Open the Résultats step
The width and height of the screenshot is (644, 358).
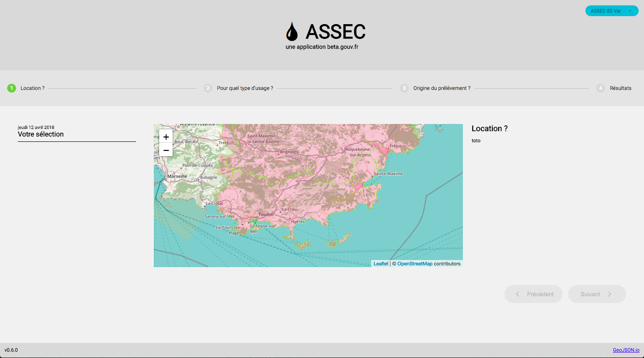[620, 88]
